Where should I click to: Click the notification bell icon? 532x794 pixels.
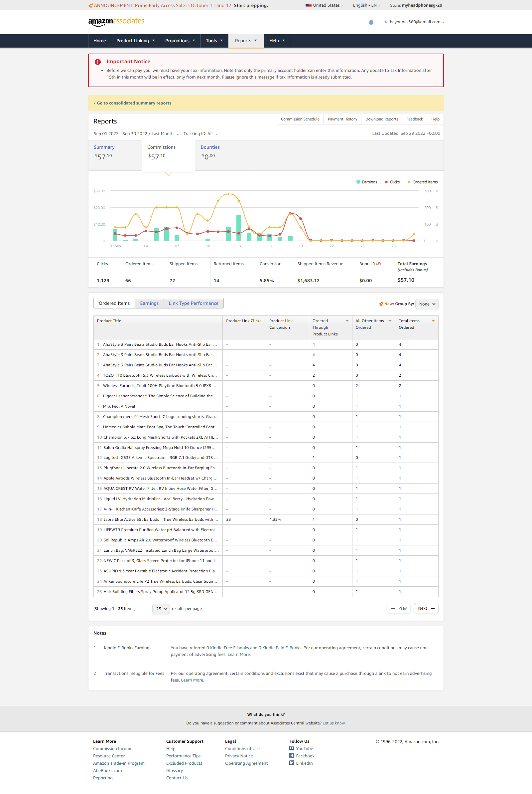371,22
